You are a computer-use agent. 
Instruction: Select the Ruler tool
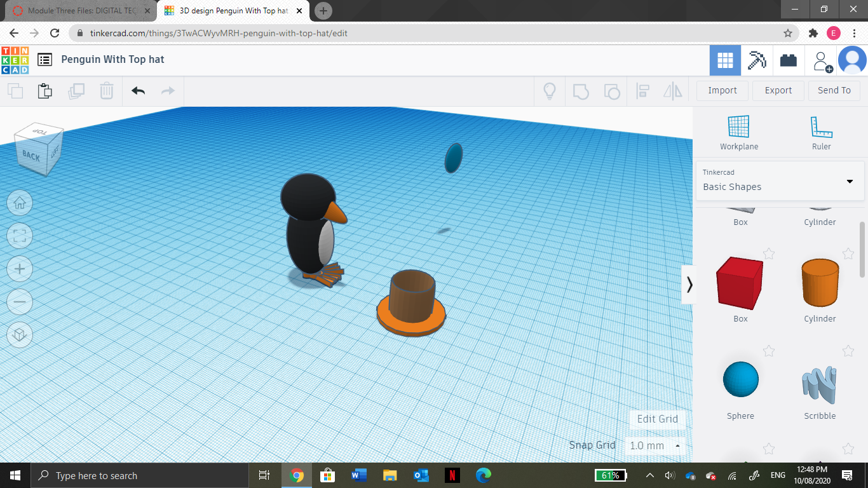pyautogui.click(x=822, y=133)
